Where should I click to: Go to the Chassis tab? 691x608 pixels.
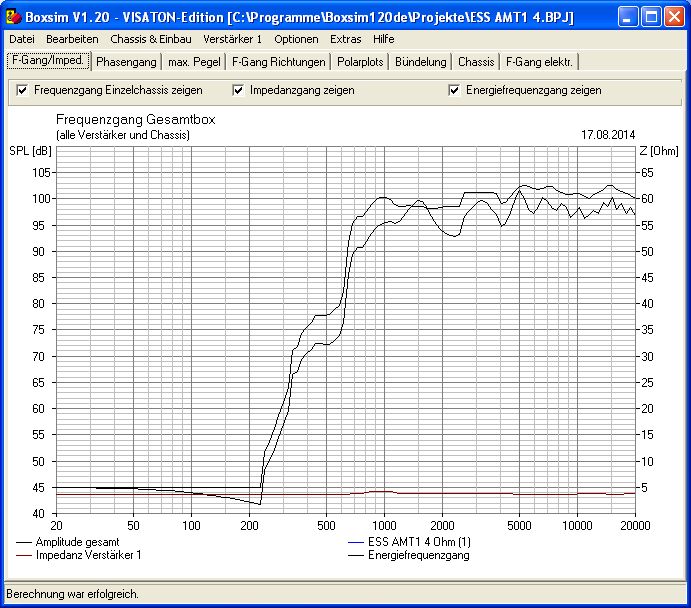pyautogui.click(x=476, y=62)
